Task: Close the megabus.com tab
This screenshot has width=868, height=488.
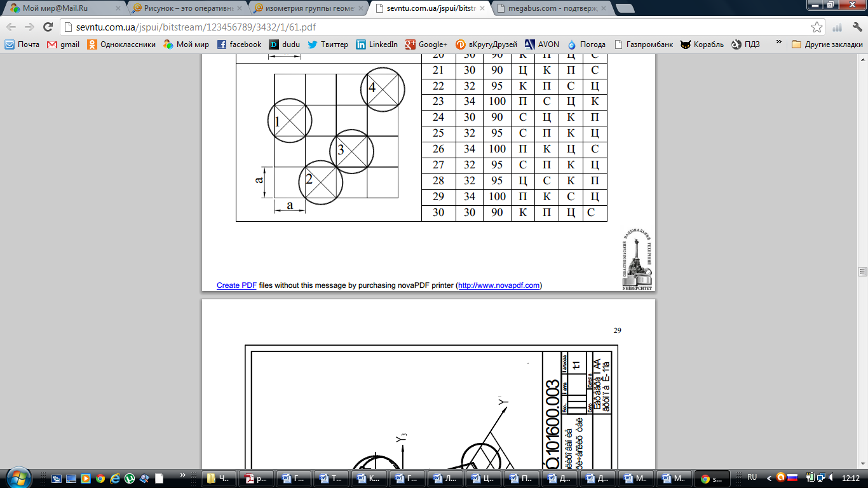Action: click(x=602, y=9)
